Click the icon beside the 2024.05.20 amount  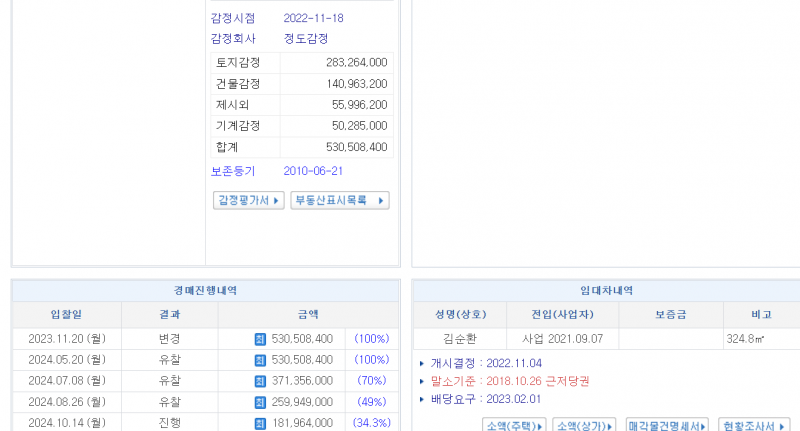[260, 360]
